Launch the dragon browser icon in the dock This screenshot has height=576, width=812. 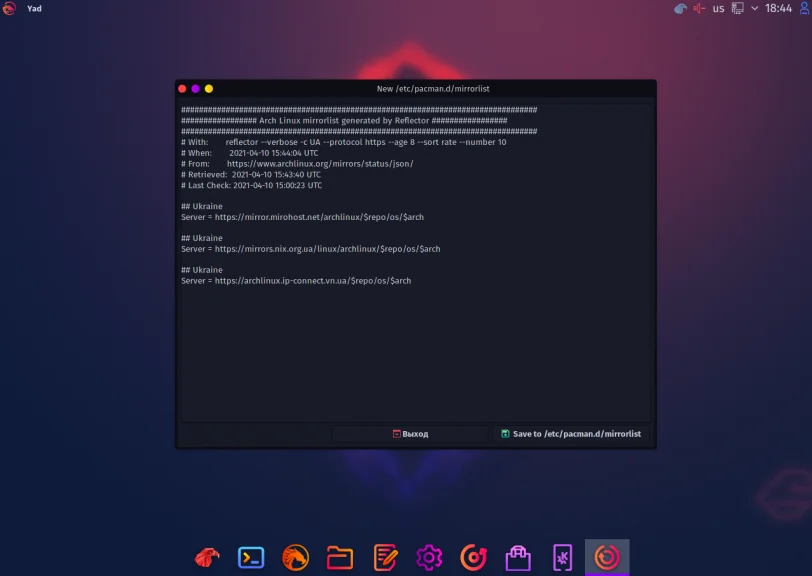click(x=294, y=557)
